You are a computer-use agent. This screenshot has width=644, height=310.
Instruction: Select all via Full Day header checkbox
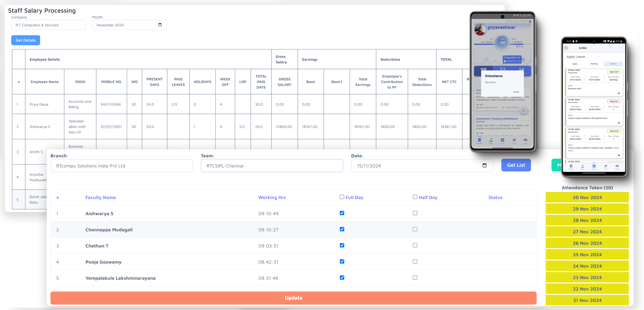click(342, 197)
